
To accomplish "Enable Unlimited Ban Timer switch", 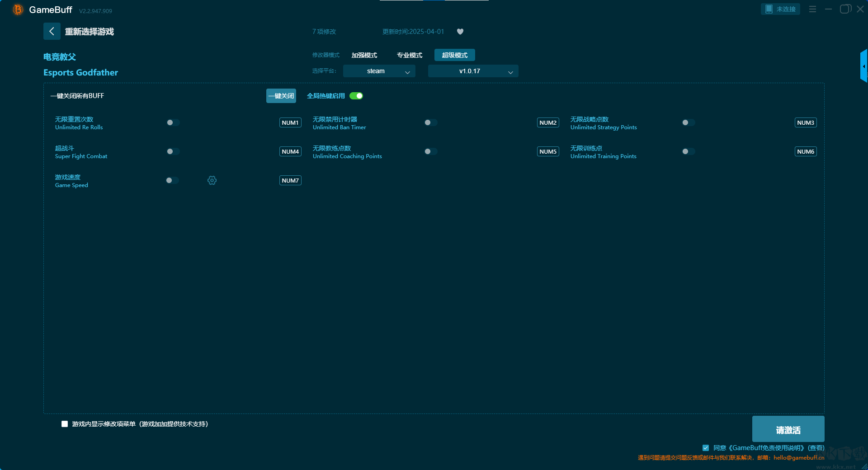I will point(430,122).
